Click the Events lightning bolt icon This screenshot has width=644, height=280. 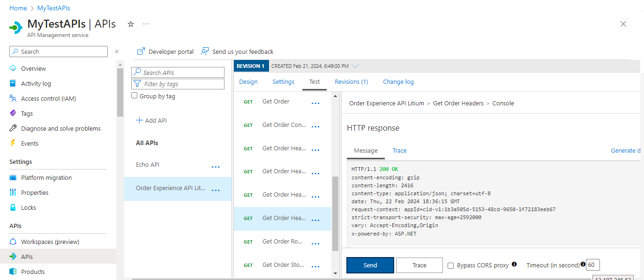[x=13, y=143]
